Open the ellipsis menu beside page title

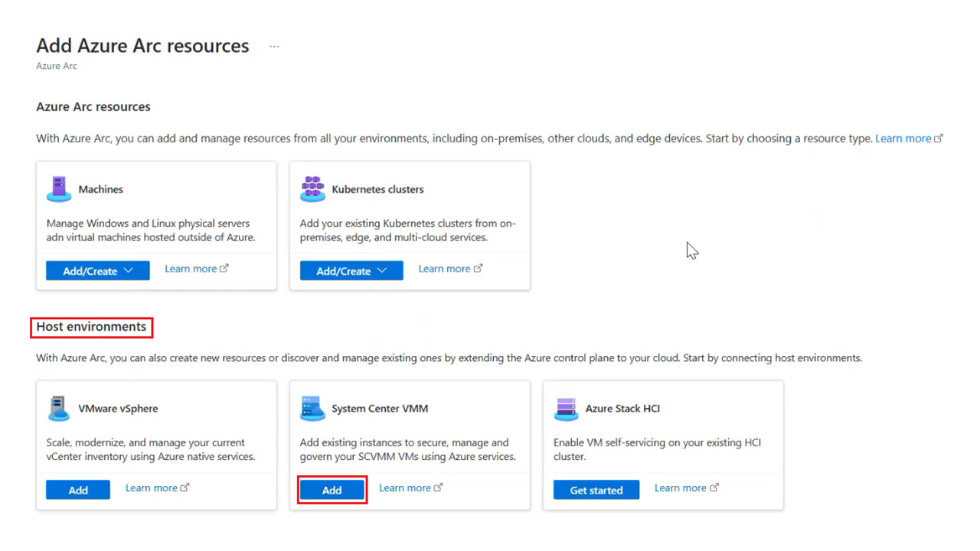(274, 47)
